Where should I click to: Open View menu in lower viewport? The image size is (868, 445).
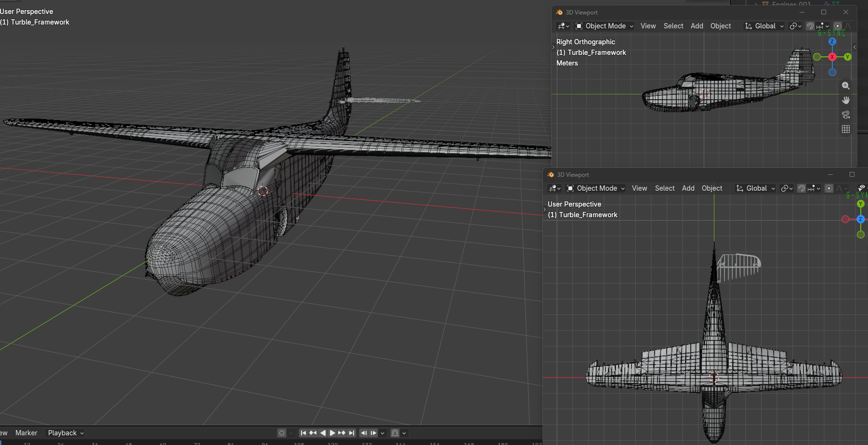(x=639, y=188)
